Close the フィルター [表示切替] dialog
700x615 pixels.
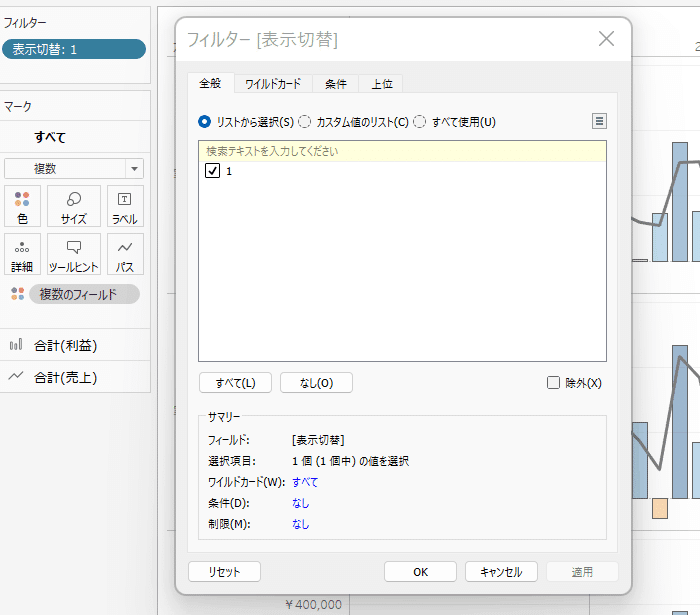(x=606, y=38)
